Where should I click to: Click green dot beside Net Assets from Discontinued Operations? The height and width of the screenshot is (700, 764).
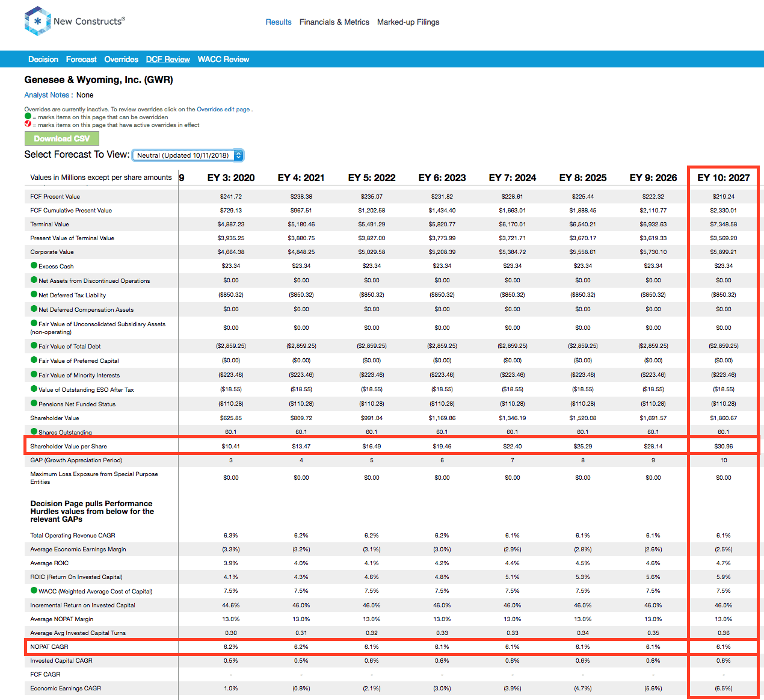34,280
